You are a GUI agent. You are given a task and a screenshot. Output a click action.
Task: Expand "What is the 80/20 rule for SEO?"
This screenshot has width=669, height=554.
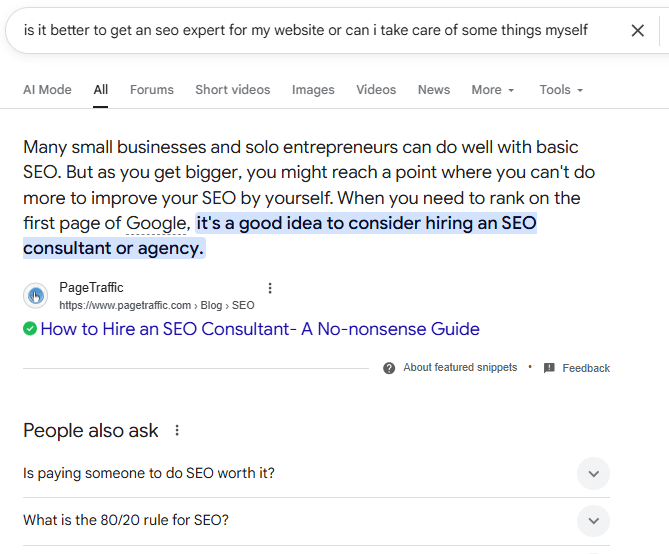[x=593, y=520]
